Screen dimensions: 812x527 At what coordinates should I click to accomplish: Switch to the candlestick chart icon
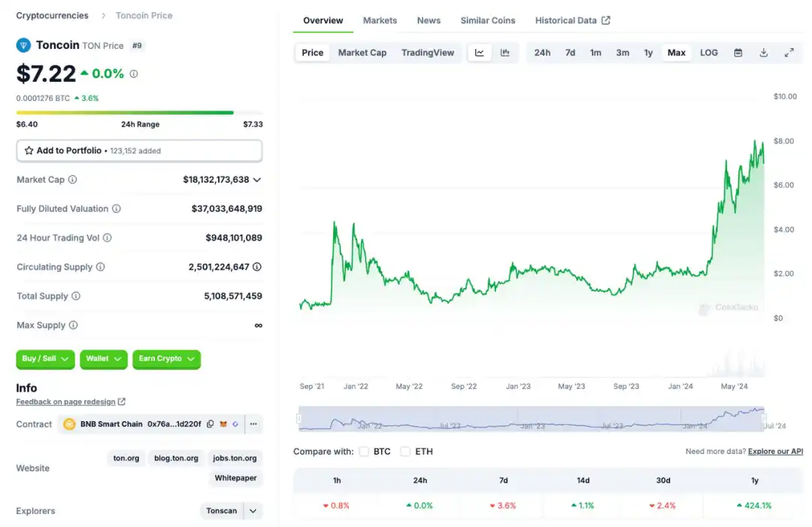pyautogui.click(x=505, y=53)
